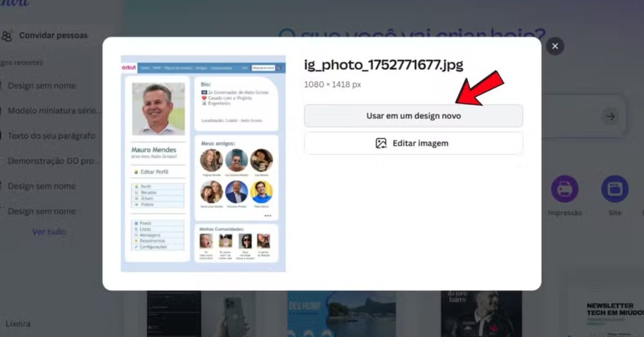Open 'Texto do seu parágrafo' recent design
The width and height of the screenshot is (644, 337).
pyautogui.click(x=52, y=136)
